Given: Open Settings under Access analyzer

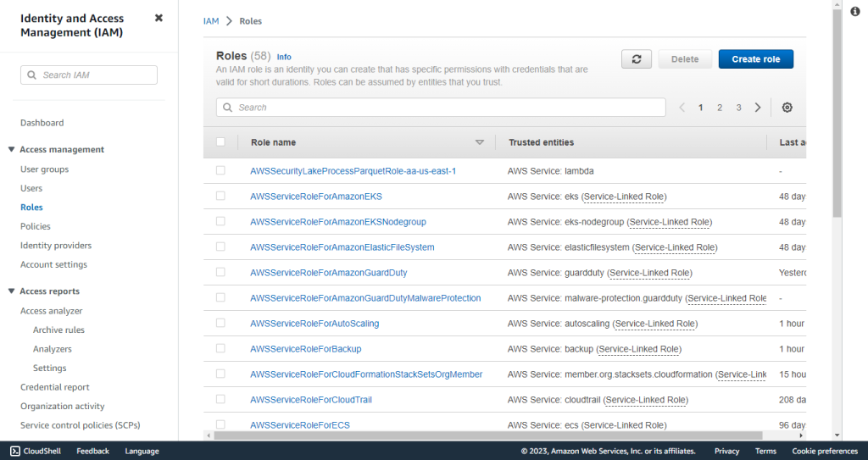Looking at the screenshot, I should click(49, 369).
